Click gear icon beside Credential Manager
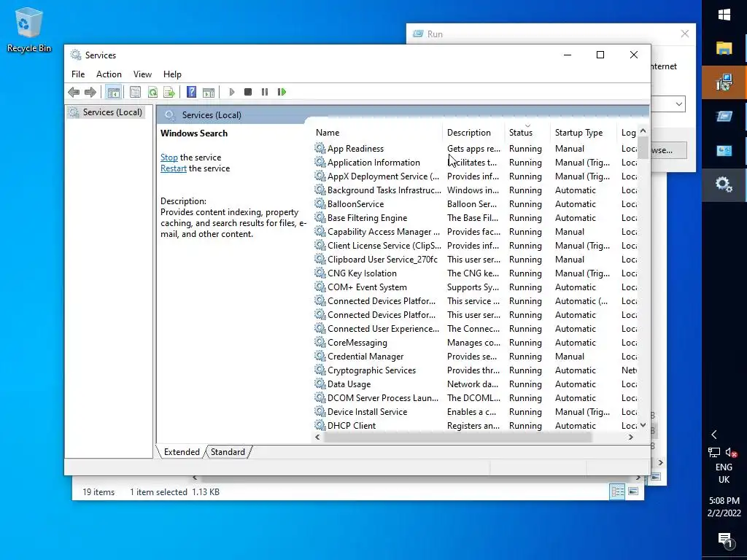Image resolution: width=747 pixels, height=560 pixels. 320,356
